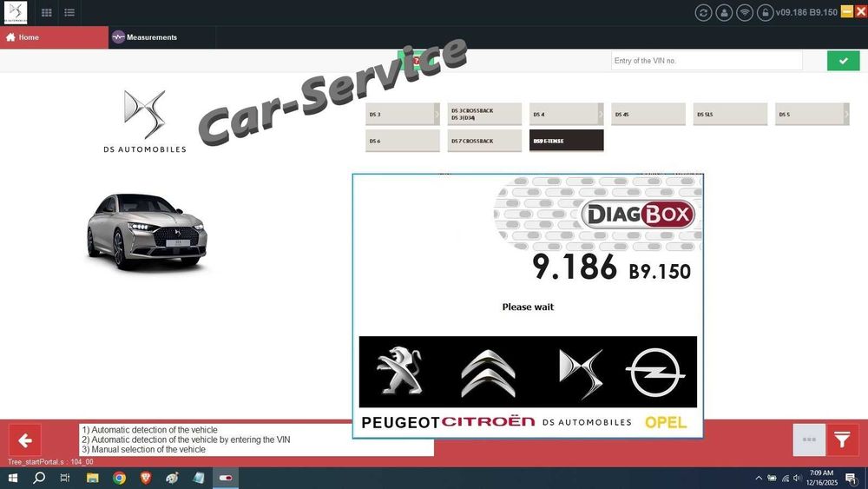Go to the Home tab
This screenshot has height=489, width=868.
tap(54, 37)
